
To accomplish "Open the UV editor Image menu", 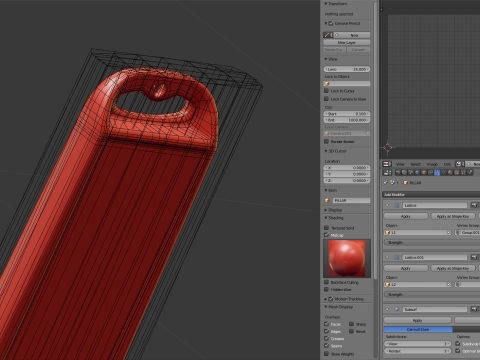I will [432, 164].
